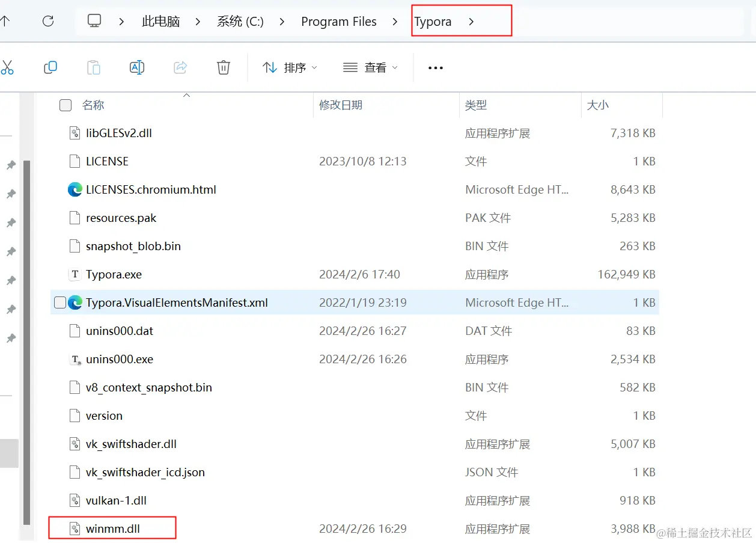Click the Copy icon in toolbar
The height and width of the screenshot is (543, 756).
(x=50, y=67)
